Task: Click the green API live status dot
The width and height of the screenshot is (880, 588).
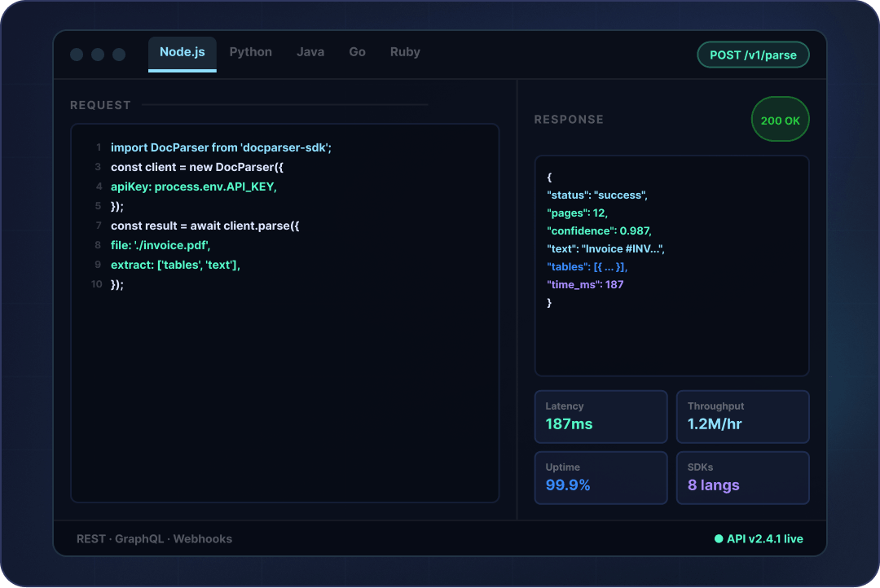Action: point(719,538)
